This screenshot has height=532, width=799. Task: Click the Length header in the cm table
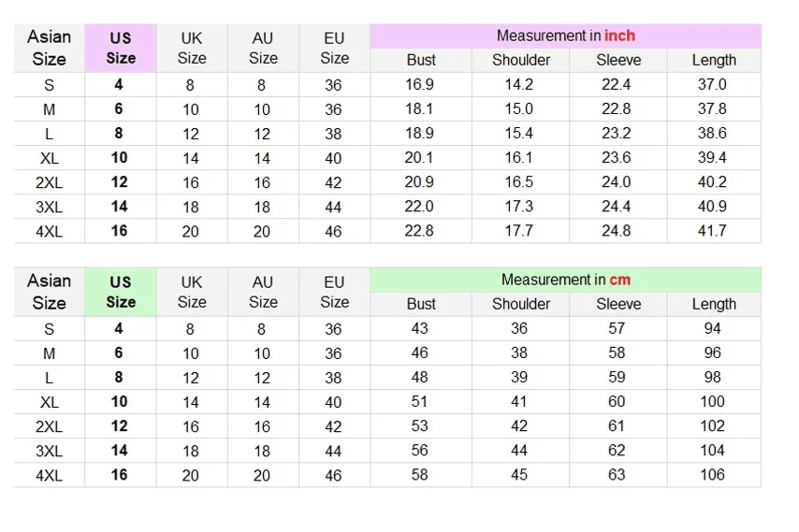(714, 304)
